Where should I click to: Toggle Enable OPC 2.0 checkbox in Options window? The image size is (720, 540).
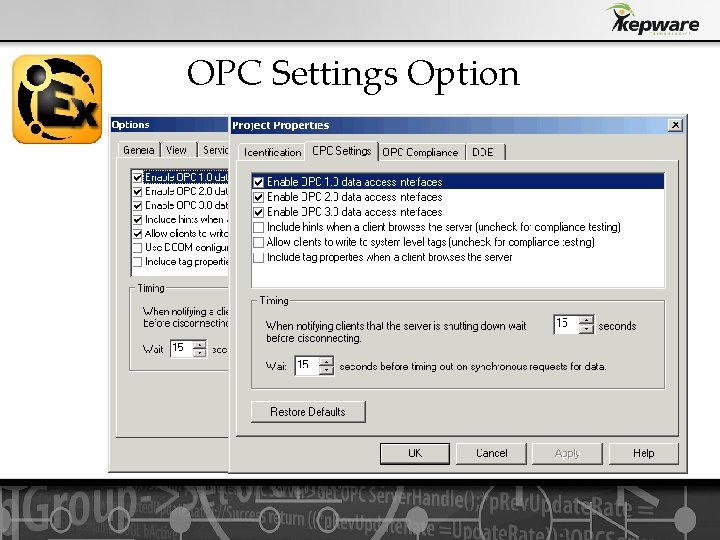coord(137,191)
